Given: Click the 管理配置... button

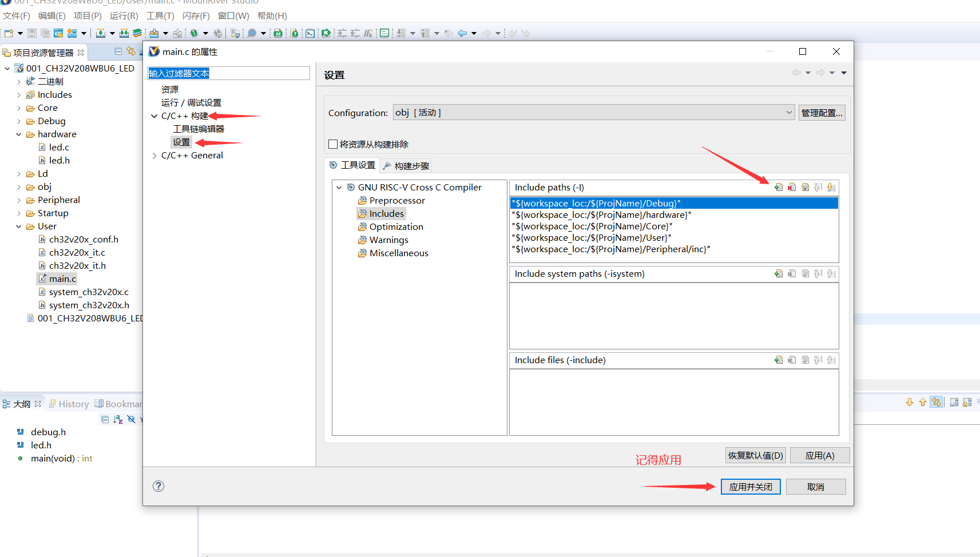Looking at the screenshot, I should 822,113.
